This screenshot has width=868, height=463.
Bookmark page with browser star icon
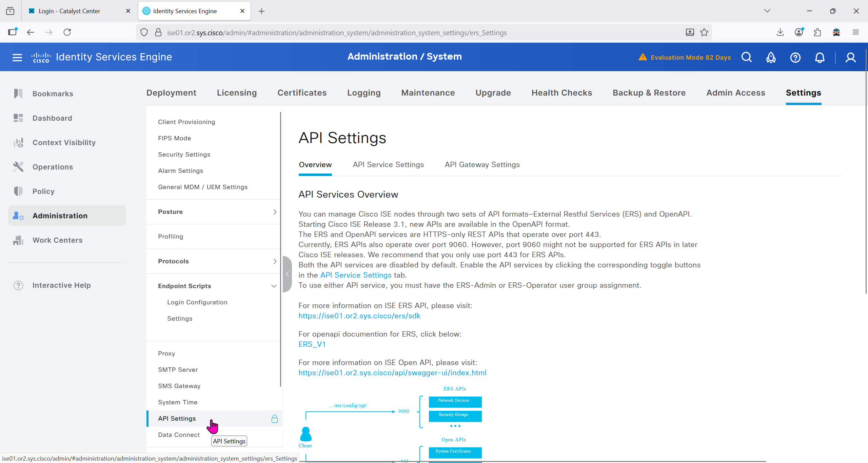[704, 32]
